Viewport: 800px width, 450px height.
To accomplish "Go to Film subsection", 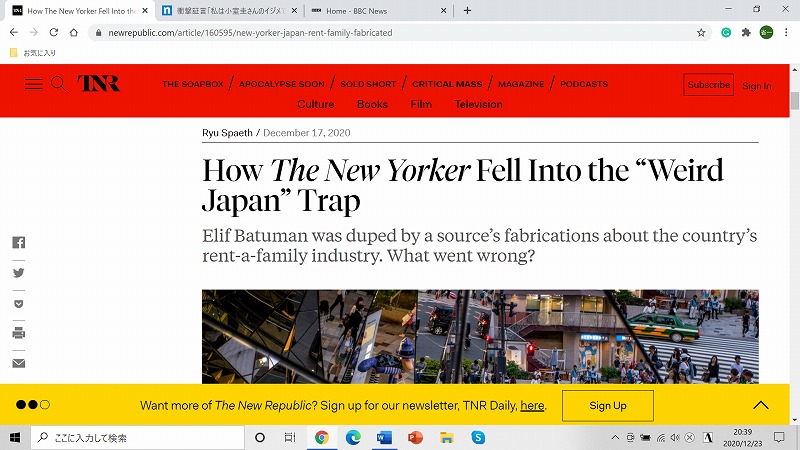I will pos(421,104).
